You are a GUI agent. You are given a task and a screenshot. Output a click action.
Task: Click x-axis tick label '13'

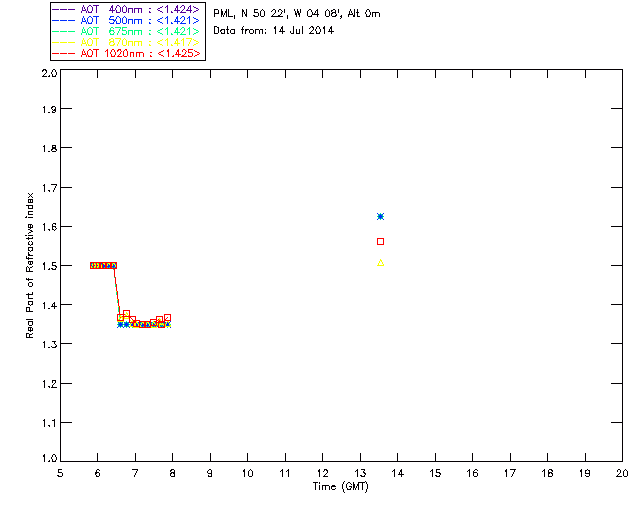(x=360, y=473)
